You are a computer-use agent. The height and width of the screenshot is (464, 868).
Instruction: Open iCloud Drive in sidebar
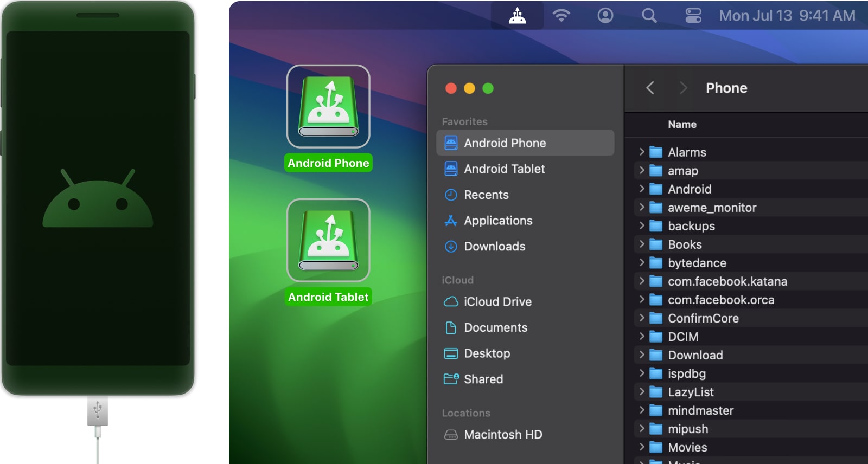[497, 302]
